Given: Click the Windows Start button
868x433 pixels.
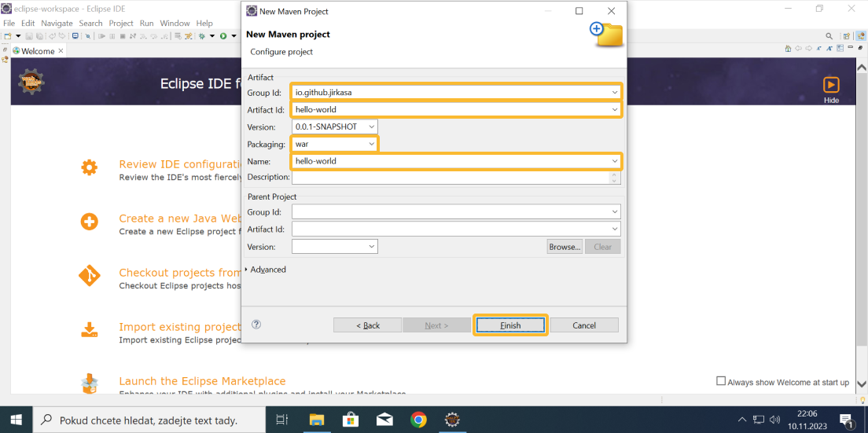Looking at the screenshot, I should point(16,420).
